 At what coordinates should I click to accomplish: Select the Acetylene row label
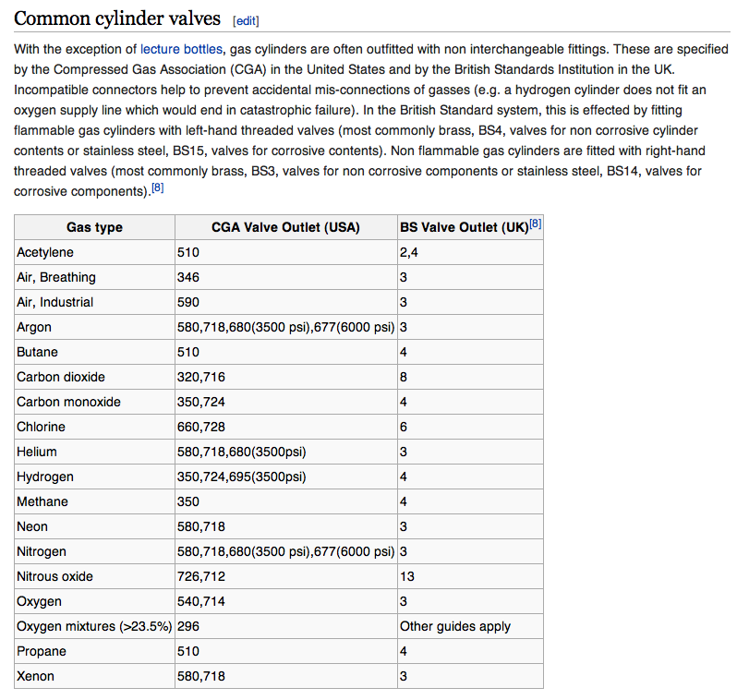(x=45, y=252)
